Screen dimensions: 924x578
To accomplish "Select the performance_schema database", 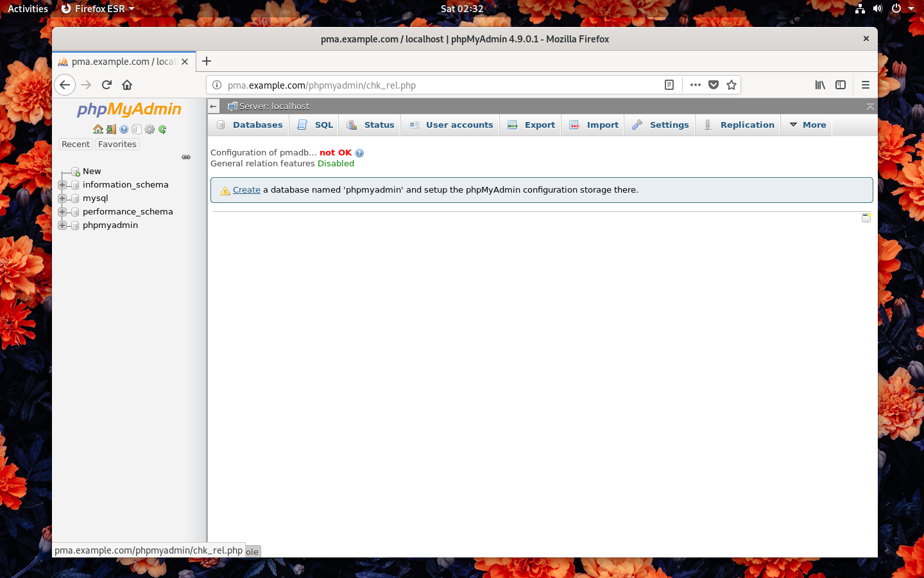I will 128,212.
